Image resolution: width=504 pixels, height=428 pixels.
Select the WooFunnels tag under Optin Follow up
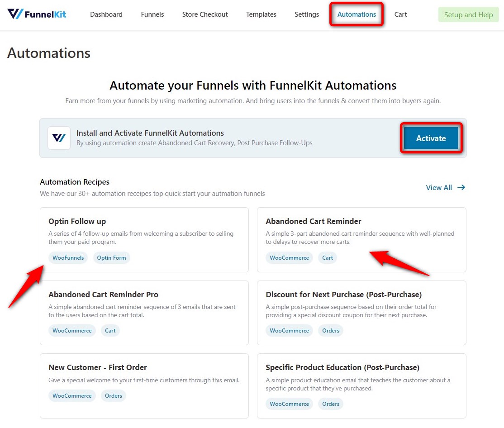(x=68, y=257)
